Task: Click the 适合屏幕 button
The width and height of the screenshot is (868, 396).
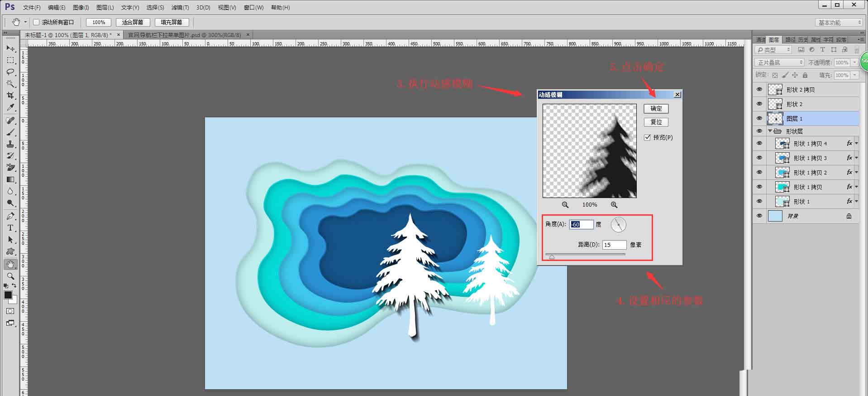Action: click(133, 22)
